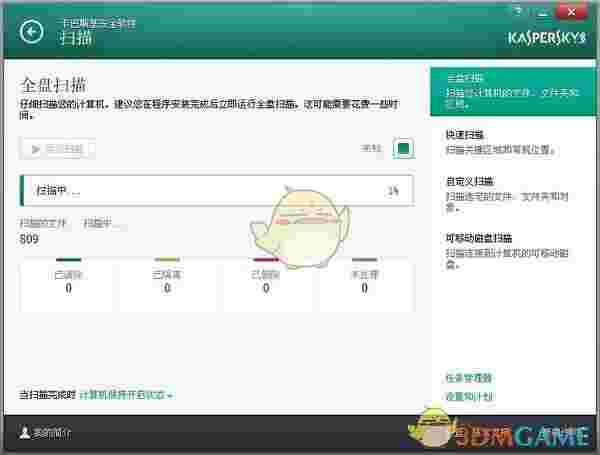Click the full scan description paragraph
The height and width of the screenshot is (455, 600).
point(210,109)
